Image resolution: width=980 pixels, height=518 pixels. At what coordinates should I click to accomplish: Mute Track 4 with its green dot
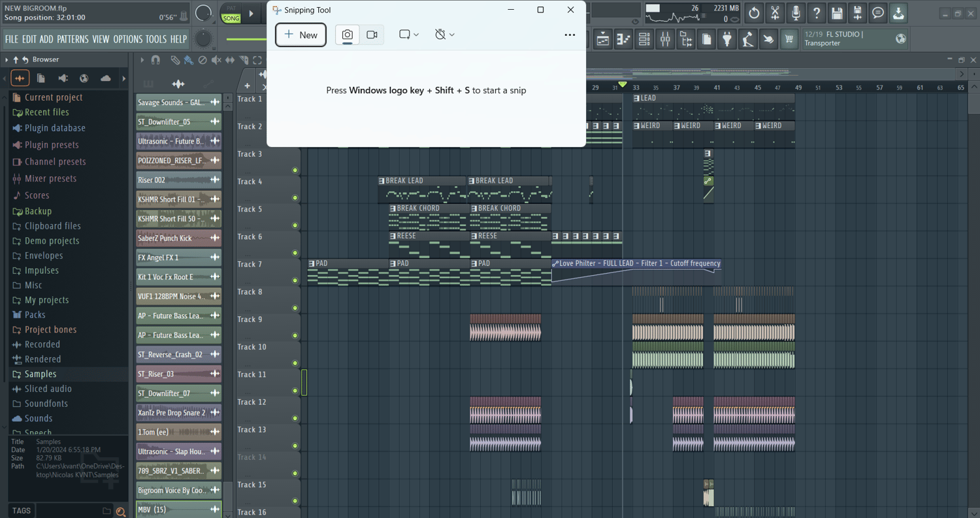pos(295,197)
